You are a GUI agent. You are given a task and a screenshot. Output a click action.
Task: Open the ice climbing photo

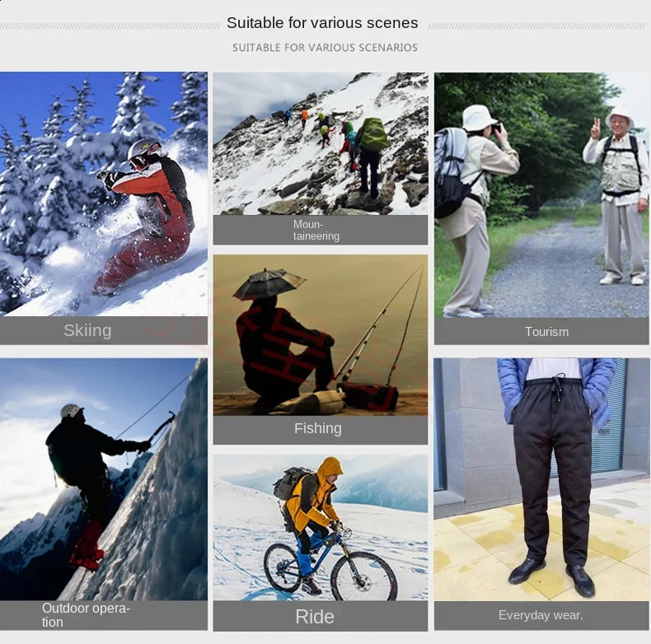click(x=104, y=478)
